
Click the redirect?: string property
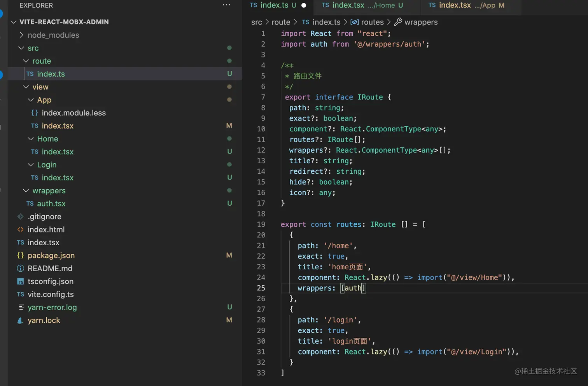[327, 171]
